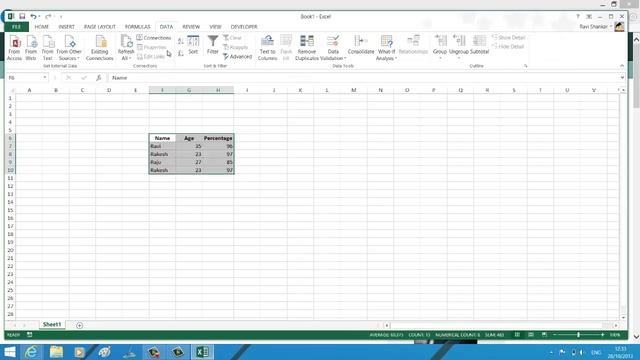Open From Other Sources dropdown
The image size is (640, 360).
coord(69,48)
